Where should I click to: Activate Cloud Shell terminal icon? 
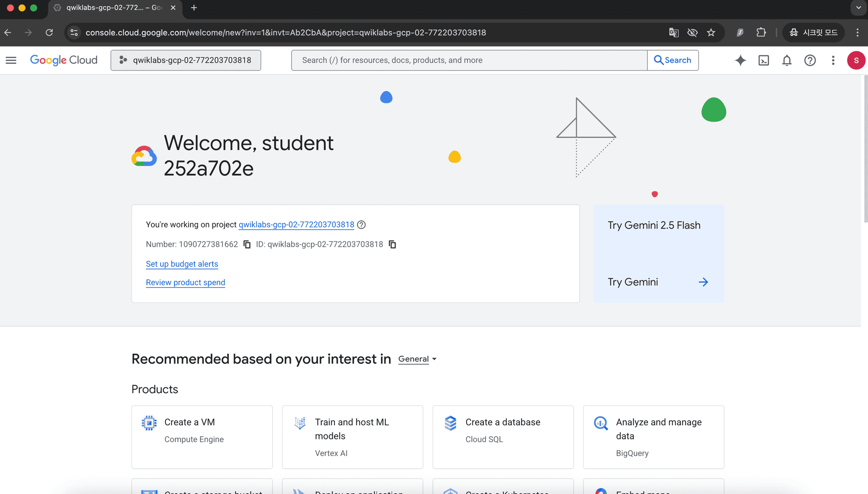coord(764,60)
